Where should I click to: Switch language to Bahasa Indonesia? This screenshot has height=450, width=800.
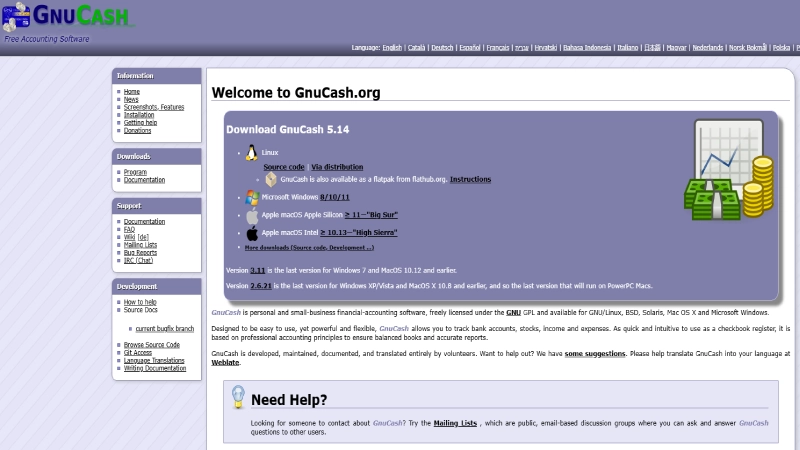point(587,47)
